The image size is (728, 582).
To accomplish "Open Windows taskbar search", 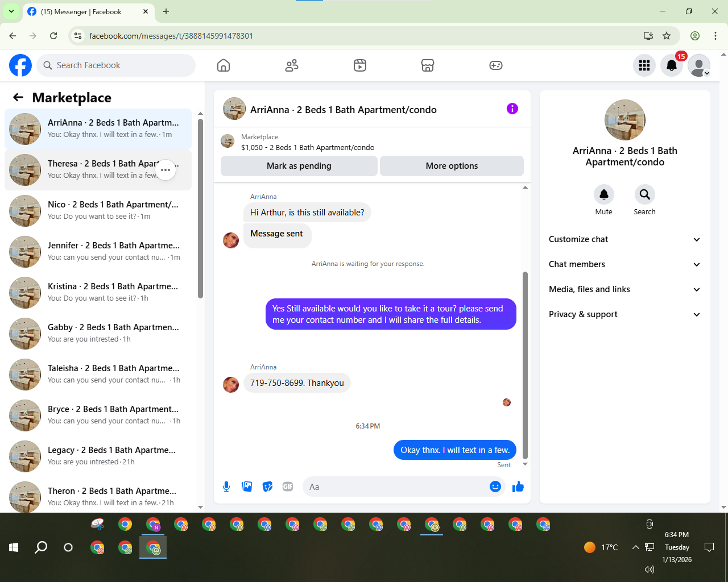I will pyautogui.click(x=41, y=547).
